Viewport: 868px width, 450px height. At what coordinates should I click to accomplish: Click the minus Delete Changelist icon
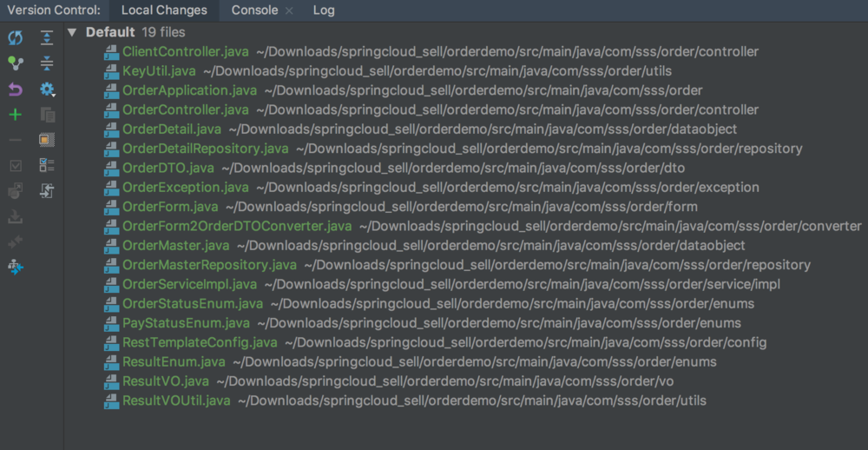[x=16, y=140]
